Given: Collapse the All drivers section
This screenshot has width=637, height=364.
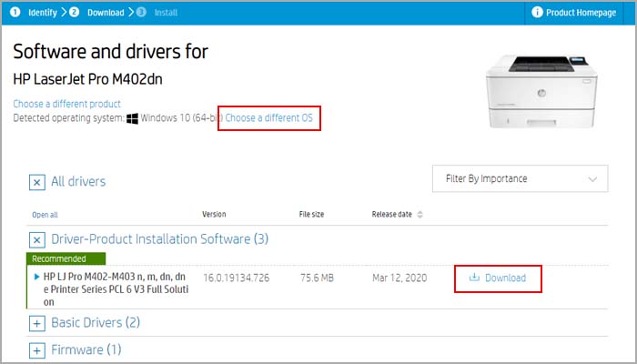Looking at the screenshot, I should coord(37,182).
